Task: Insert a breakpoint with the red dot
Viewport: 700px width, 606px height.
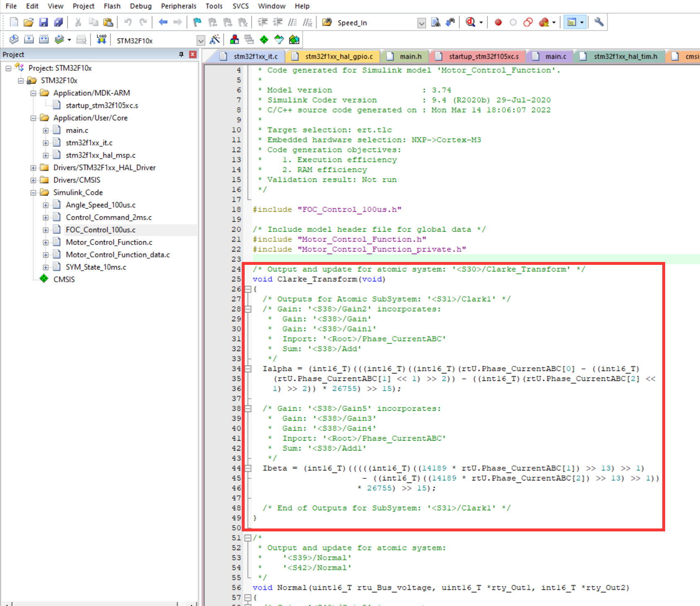Action: pyautogui.click(x=498, y=22)
